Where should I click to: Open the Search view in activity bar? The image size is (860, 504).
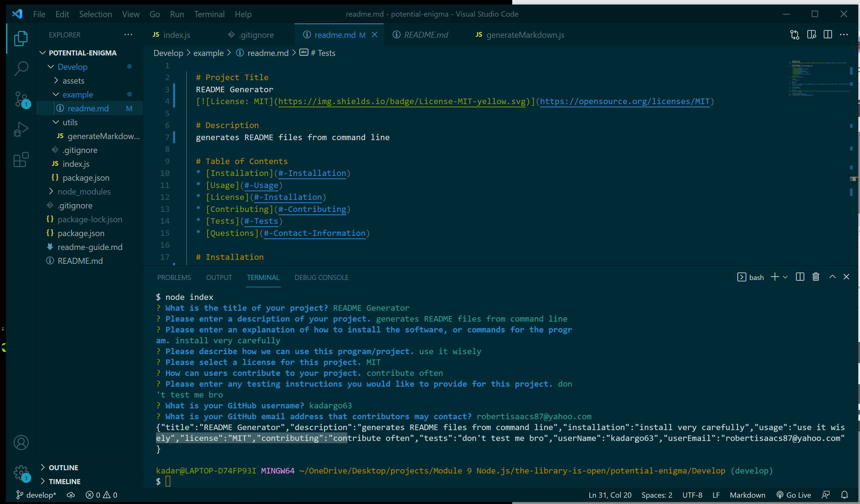click(x=21, y=68)
